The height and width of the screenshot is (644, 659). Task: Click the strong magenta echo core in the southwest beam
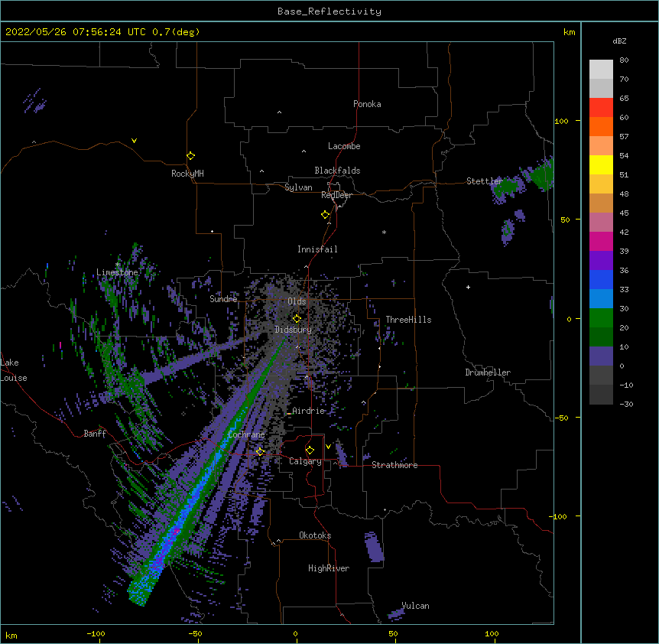click(177, 532)
